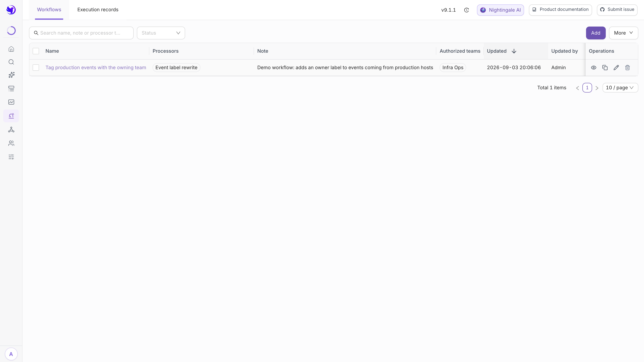Switch to the Execution records tab
This screenshot has width=644, height=362.
[98, 9]
